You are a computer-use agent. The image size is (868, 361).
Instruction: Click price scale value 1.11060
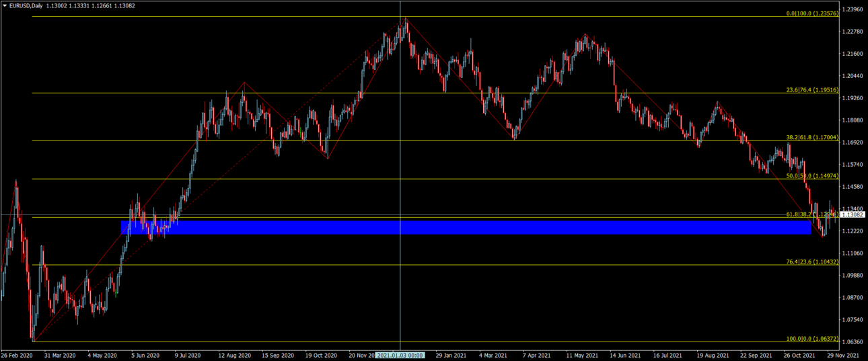853,253
